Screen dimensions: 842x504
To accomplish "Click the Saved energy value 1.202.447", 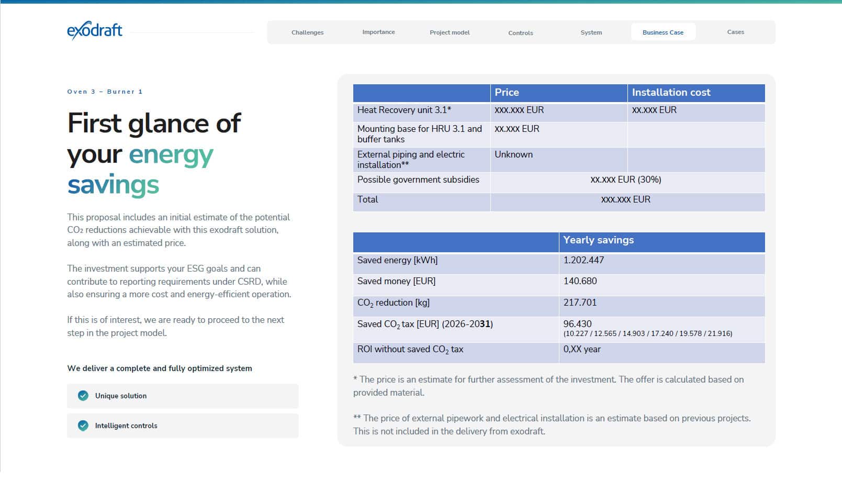I will pyautogui.click(x=583, y=260).
